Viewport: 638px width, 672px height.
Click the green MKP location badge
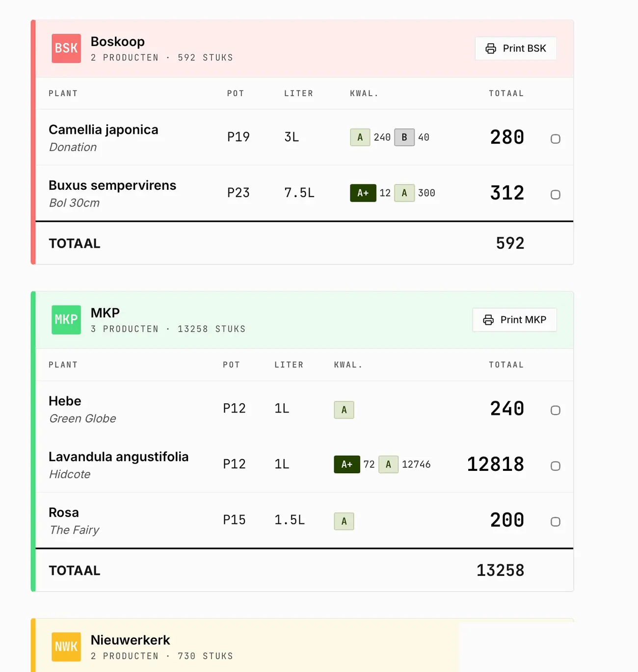click(x=66, y=320)
